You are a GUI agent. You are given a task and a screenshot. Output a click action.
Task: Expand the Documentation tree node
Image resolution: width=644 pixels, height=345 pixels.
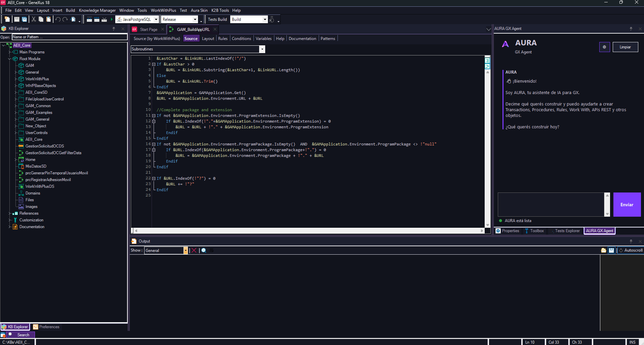[9, 227]
